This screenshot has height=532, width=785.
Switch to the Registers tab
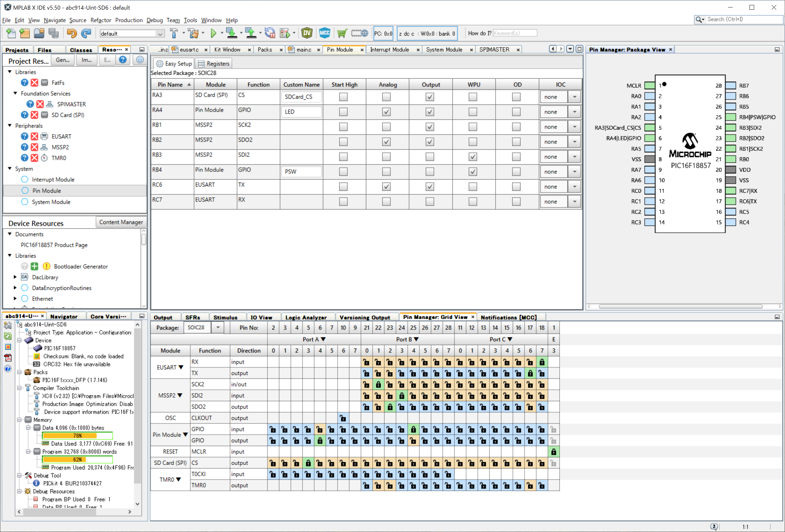213,64
